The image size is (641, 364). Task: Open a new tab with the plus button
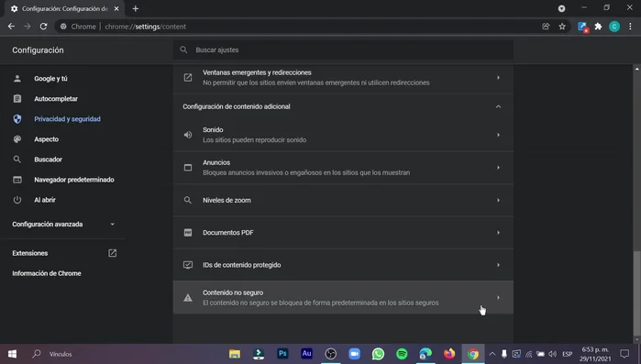pos(136,8)
